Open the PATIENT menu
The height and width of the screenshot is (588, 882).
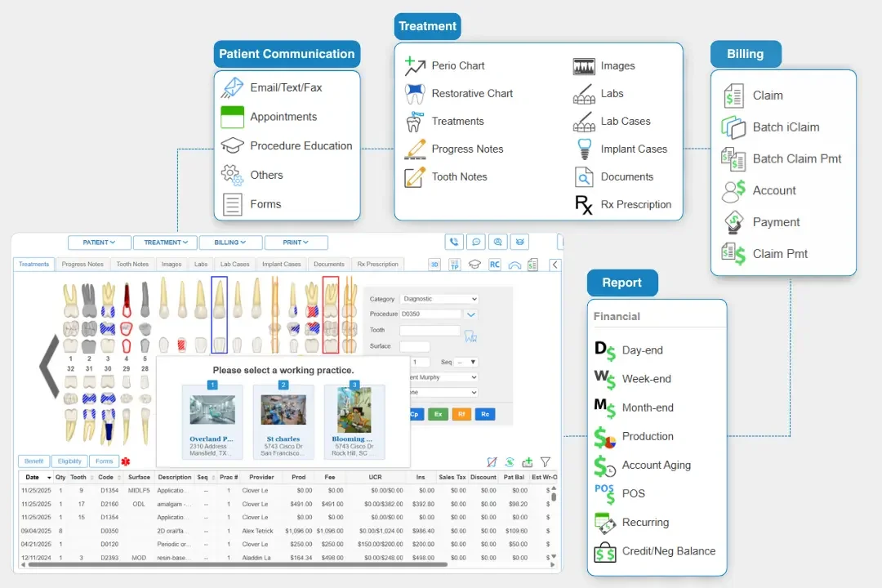pos(99,242)
